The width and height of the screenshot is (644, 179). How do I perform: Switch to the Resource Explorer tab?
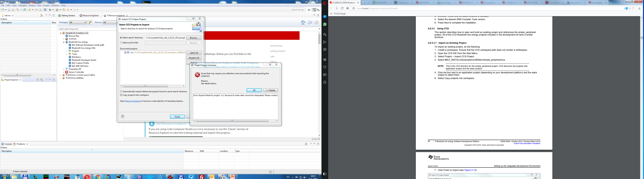coord(89,16)
